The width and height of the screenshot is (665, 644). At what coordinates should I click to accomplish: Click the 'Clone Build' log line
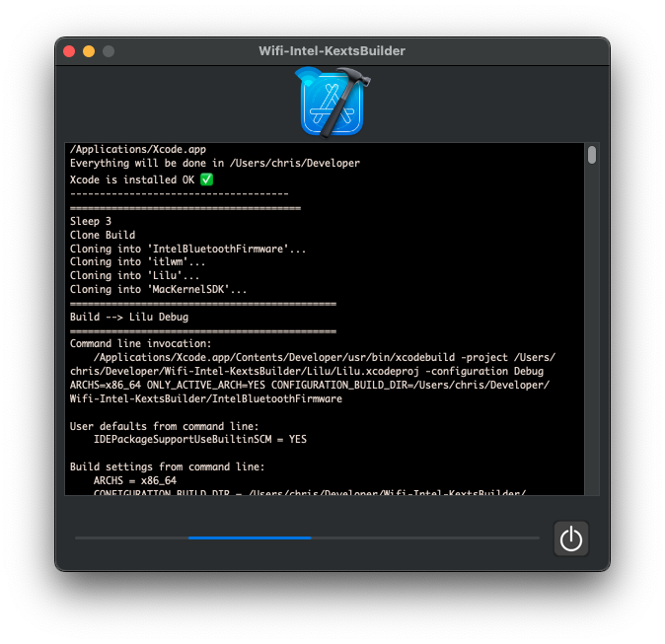(103, 235)
